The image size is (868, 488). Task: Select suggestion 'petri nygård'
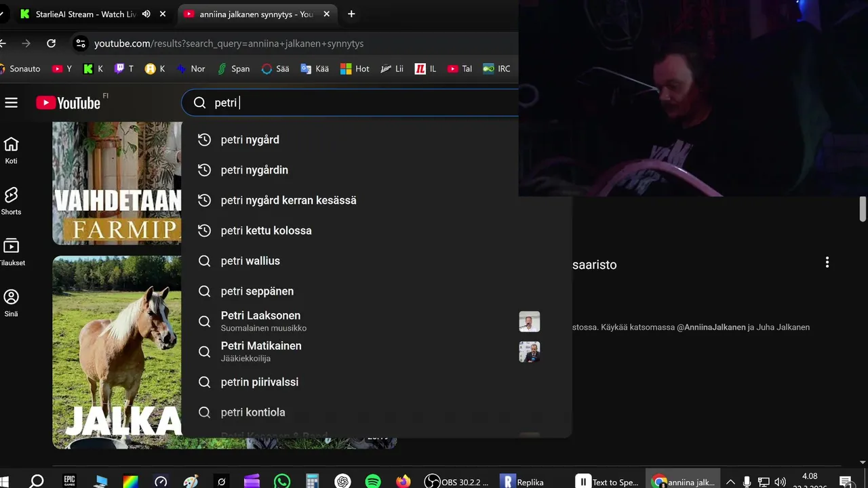[x=376, y=140]
